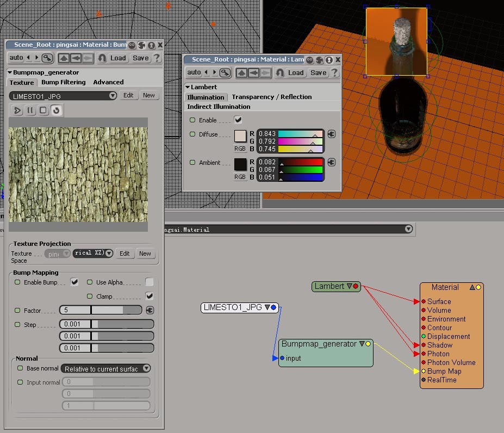Toggle the Enable checkbox in Lambert editor
Viewport: 504px width, 433px height.
(238, 120)
